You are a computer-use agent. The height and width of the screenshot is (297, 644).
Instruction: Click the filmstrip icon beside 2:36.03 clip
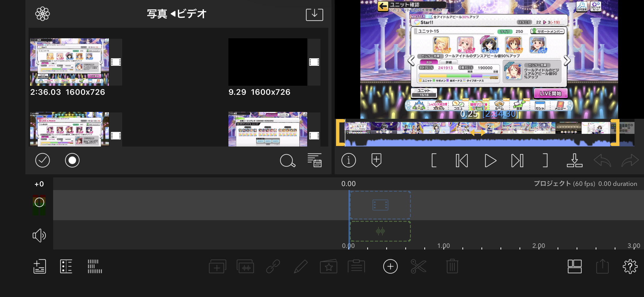(116, 62)
